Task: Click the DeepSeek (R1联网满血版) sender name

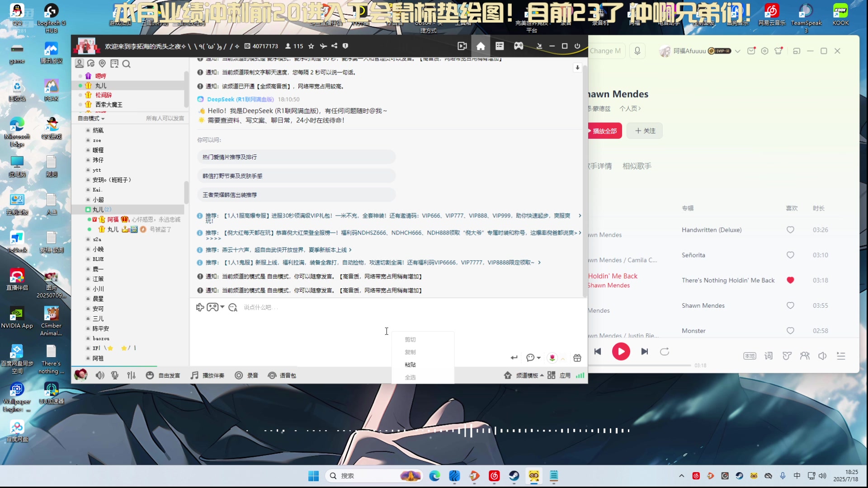Action: click(240, 99)
